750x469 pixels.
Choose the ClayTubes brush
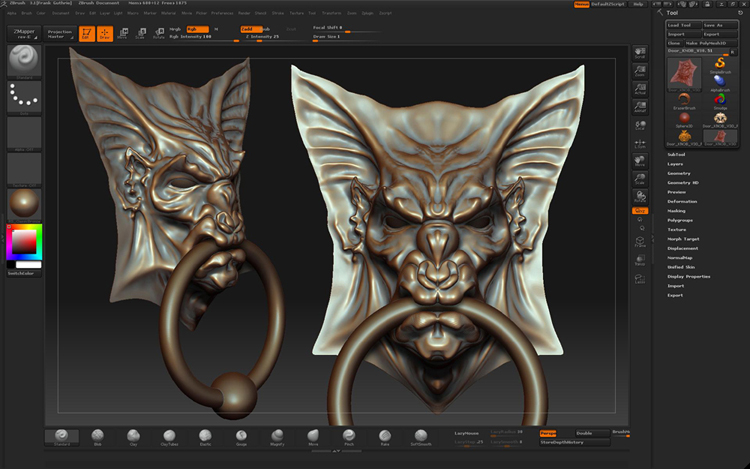pos(169,437)
